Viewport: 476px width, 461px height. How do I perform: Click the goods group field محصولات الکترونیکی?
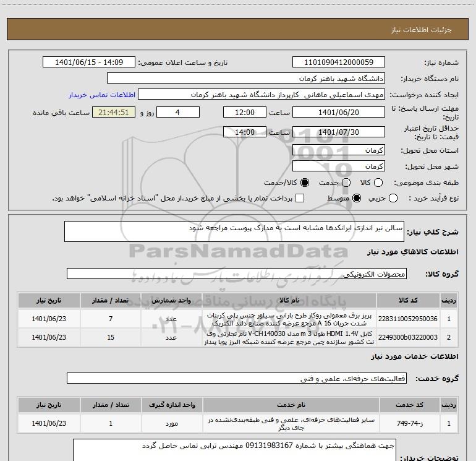click(237, 274)
